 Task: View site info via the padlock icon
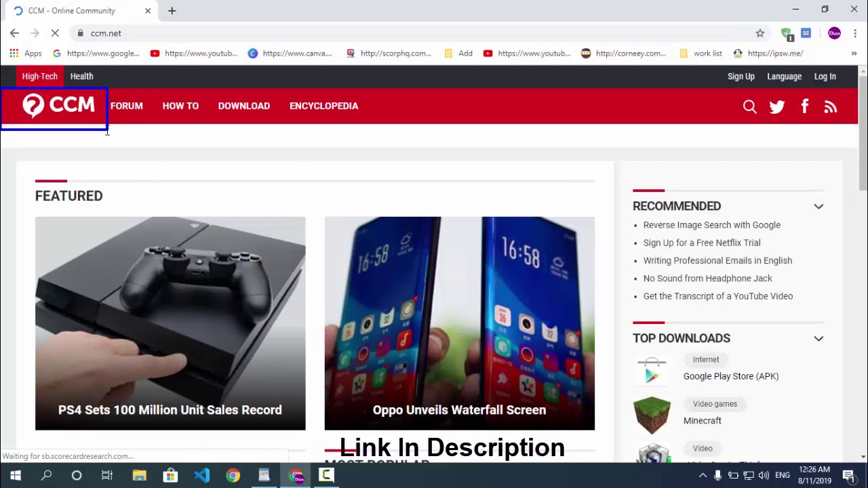pos(80,33)
